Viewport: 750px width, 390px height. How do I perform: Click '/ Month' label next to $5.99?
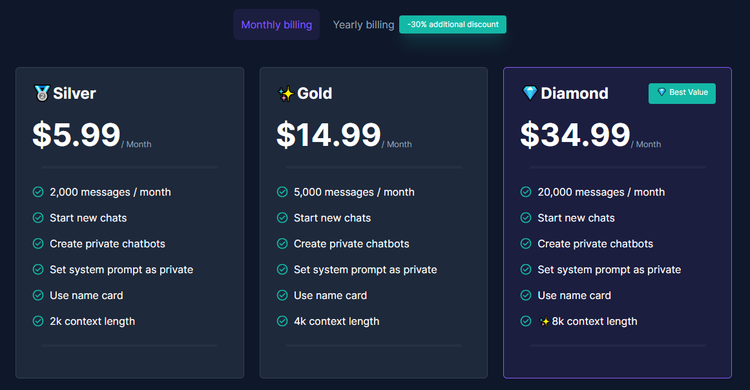(x=136, y=144)
